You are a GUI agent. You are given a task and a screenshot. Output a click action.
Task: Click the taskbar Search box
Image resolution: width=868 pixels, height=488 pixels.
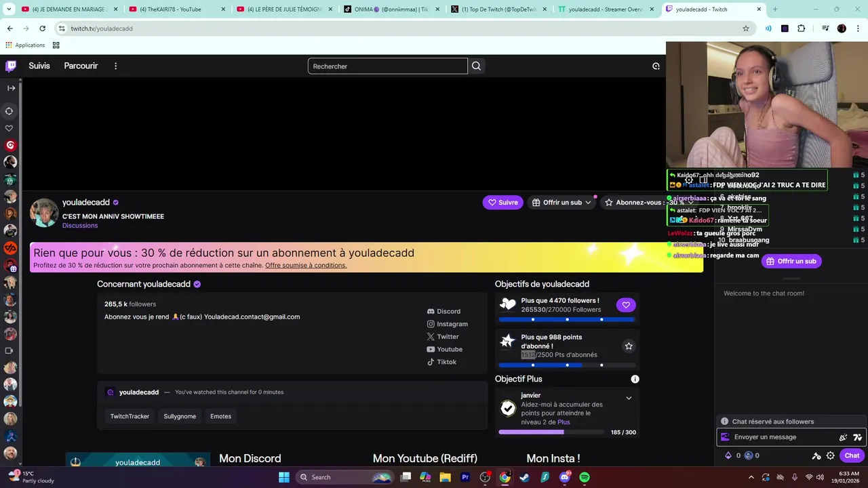(x=344, y=477)
